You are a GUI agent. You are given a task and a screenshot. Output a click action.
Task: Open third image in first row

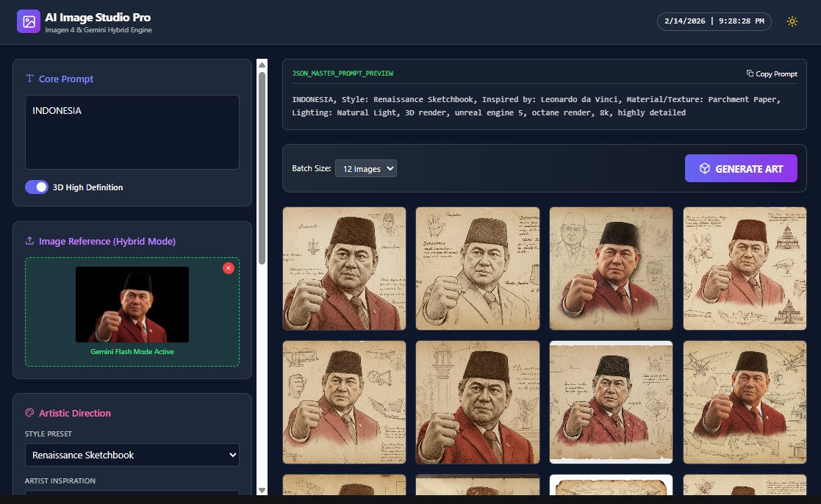coord(611,268)
